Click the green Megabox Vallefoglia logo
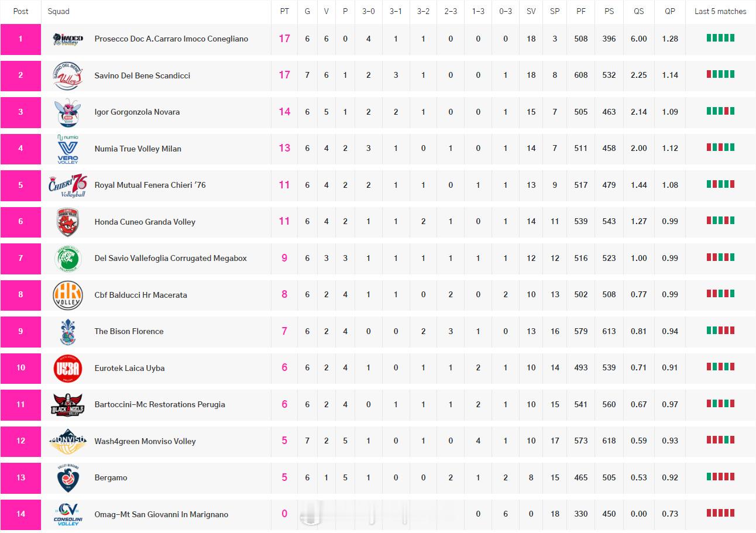The width and height of the screenshot is (756, 533). tap(68, 259)
